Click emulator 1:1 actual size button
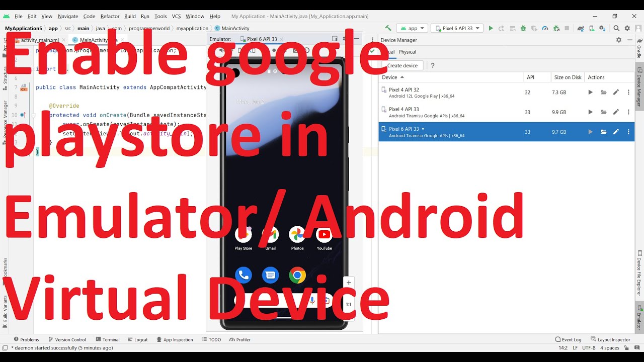Viewport: 644px width, 362px height. pyautogui.click(x=349, y=304)
